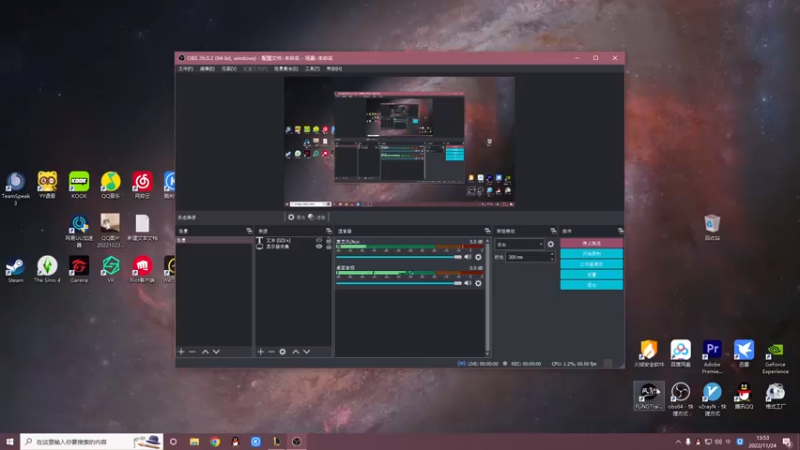Mute the mic/Aux channel speaker icon
The height and width of the screenshot is (450, 800).
[468, 257]
